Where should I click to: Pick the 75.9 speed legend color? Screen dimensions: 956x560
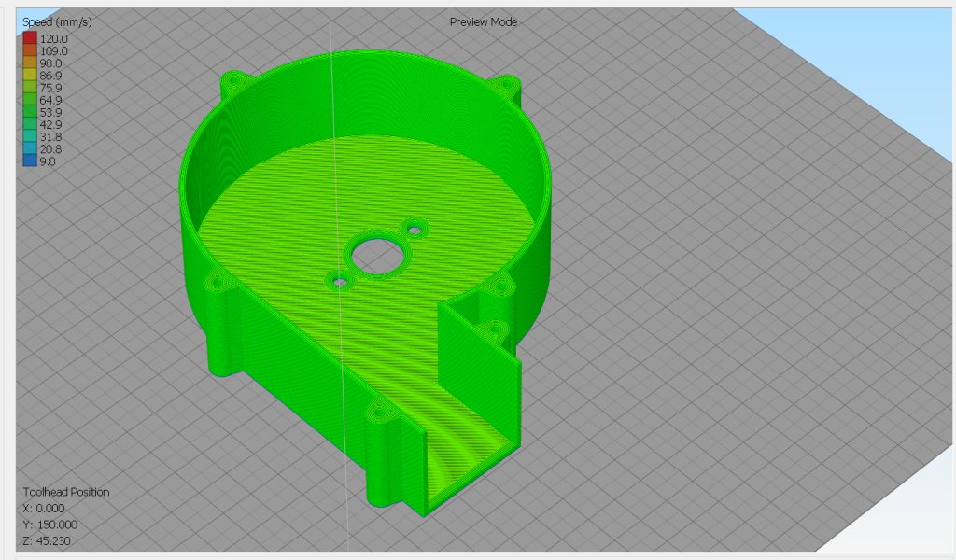click(30, 88)
